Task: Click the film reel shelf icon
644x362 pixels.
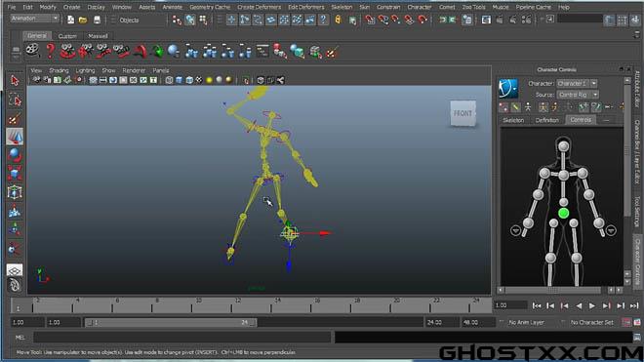Action: [32, 51]
